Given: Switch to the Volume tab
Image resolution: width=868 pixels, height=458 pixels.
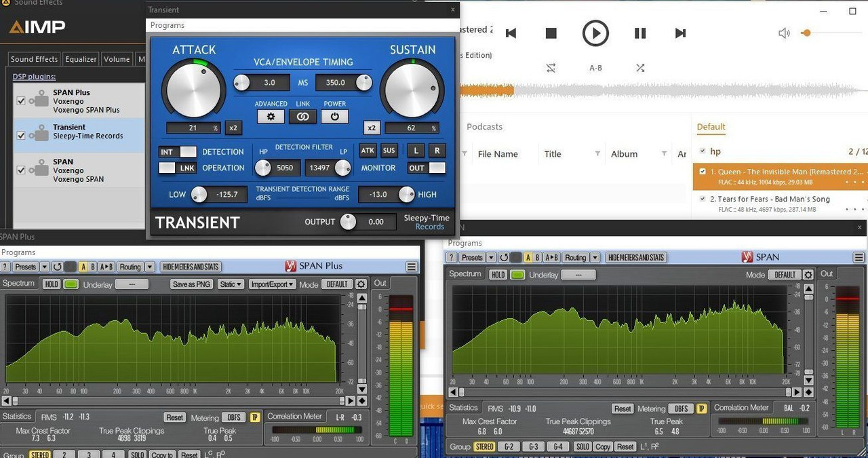Looking at the screenshot, I should tap(117, 59).
